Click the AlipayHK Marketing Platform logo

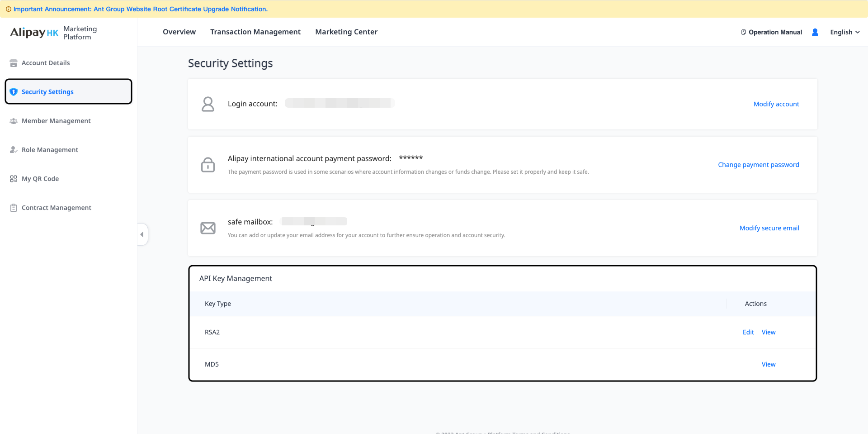coord(53,33)
